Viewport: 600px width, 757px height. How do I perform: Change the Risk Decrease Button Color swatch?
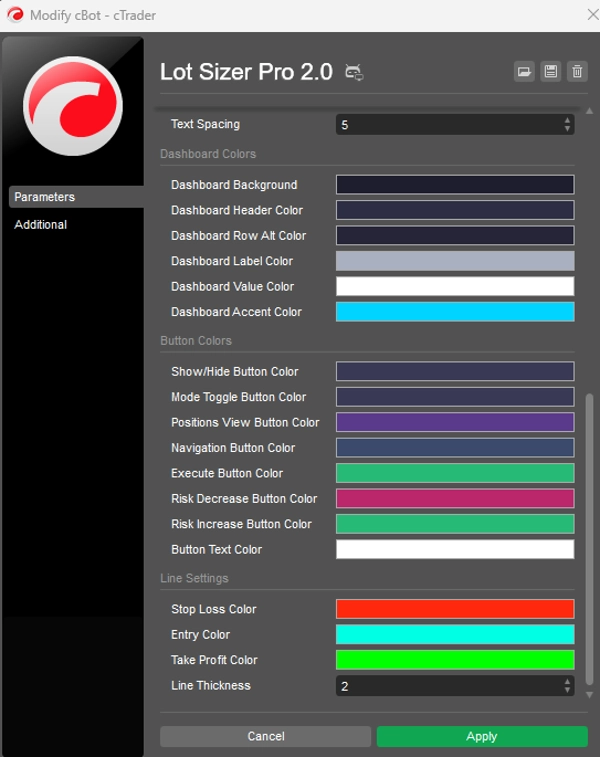[x=455, y=499]
